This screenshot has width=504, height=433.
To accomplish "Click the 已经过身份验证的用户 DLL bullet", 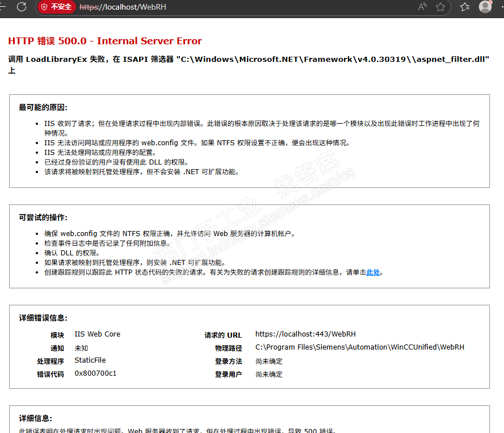I will coord(116,162).
